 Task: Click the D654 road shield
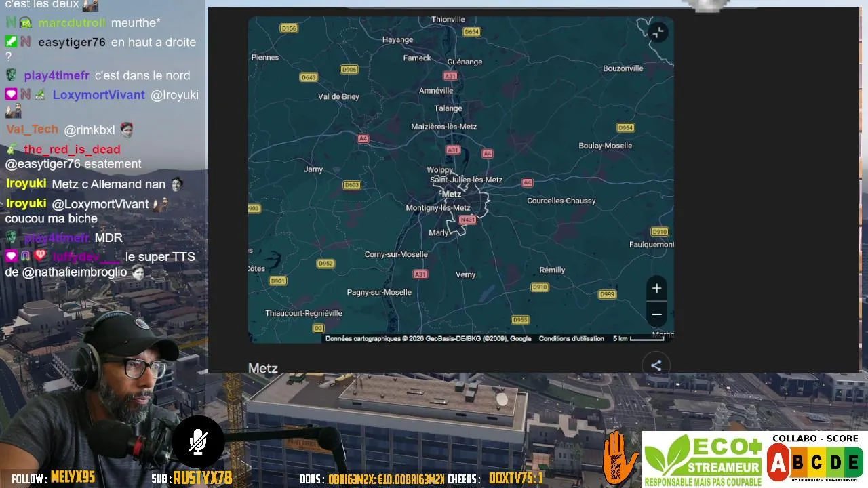coord(471,32)
